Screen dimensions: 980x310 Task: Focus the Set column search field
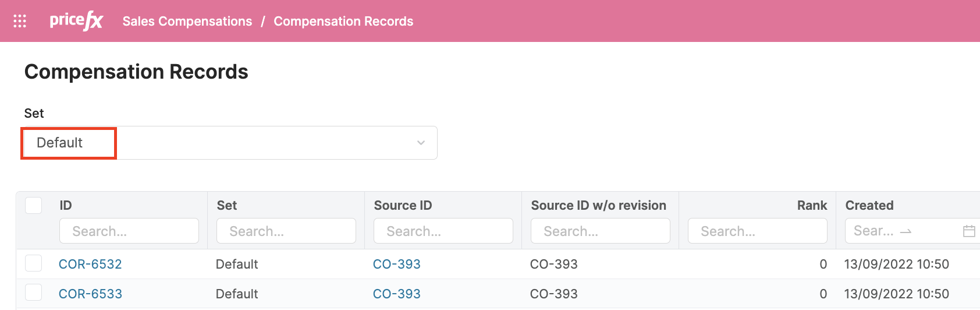pyautogui.click(x=286, y=231)
